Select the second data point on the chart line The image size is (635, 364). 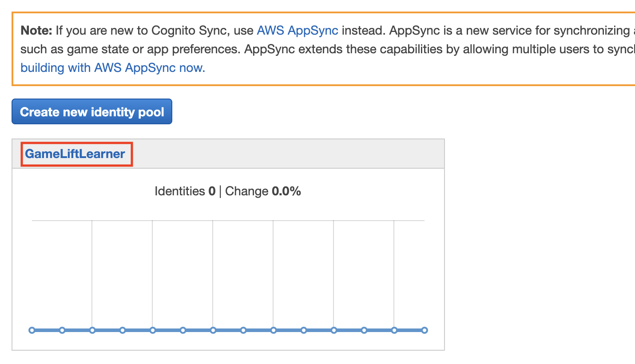(x=62, y=330)
